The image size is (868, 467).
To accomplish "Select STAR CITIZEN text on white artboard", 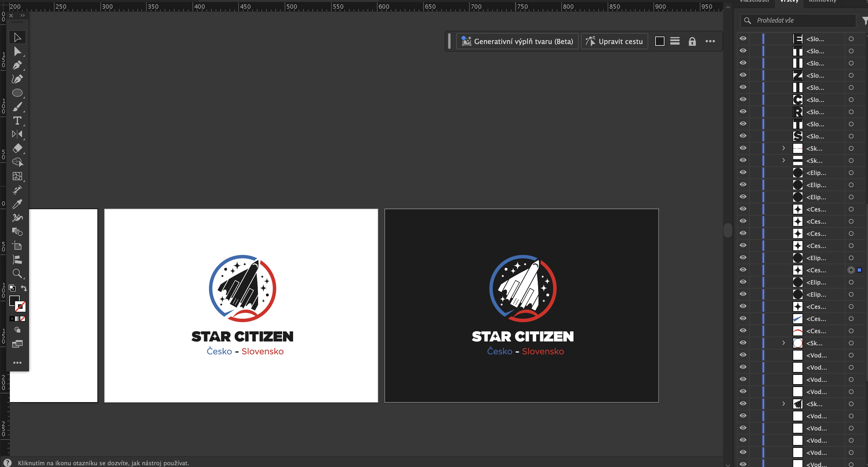I will tap(242, 336).
